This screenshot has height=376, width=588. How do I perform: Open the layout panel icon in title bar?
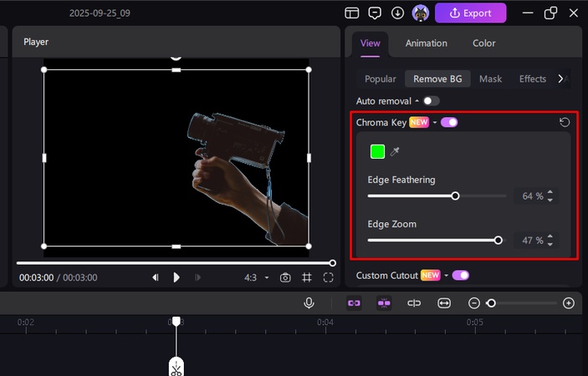point(352,13)
